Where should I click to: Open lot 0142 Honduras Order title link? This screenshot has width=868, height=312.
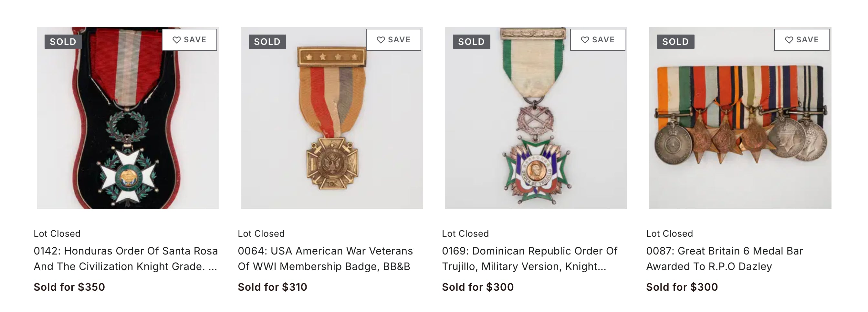[x=126, y=258]
